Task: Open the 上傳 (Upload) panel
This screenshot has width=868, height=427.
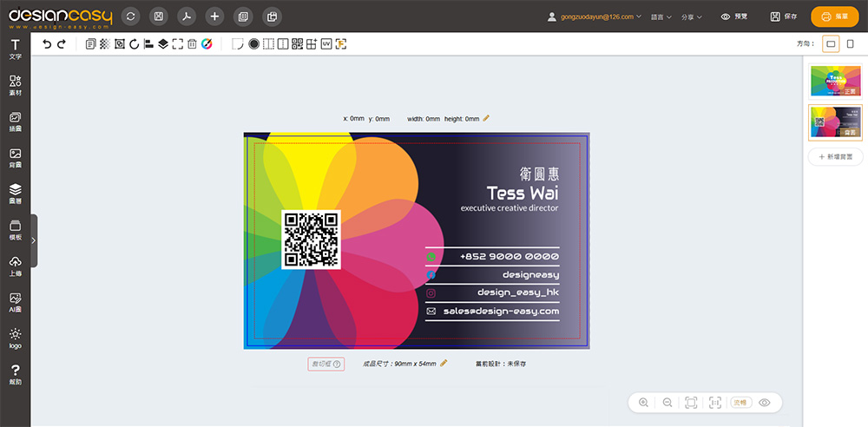Action: 15,266
